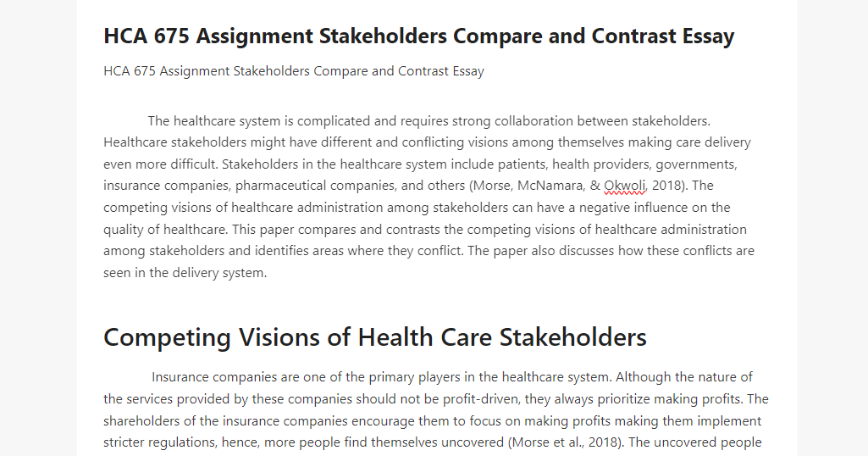Image resolution: width=868 pixels, height=456 pixels.
Task: Click the misspelled word Okwoli with red underline
Action: pos(624,186)
